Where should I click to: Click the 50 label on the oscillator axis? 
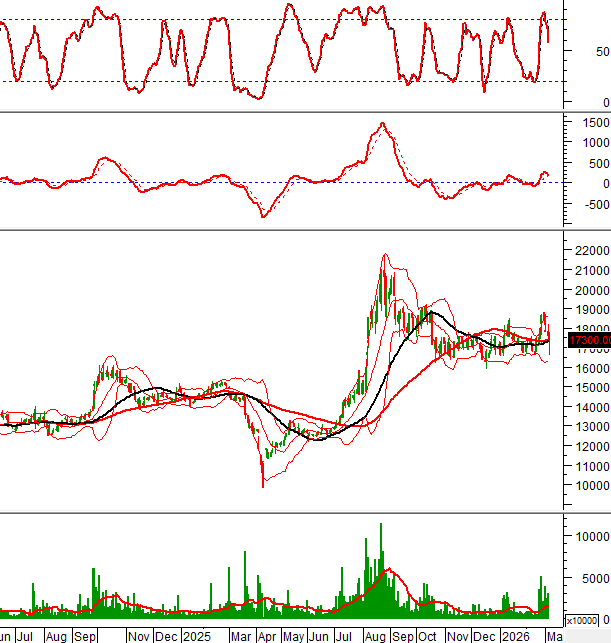600,52
